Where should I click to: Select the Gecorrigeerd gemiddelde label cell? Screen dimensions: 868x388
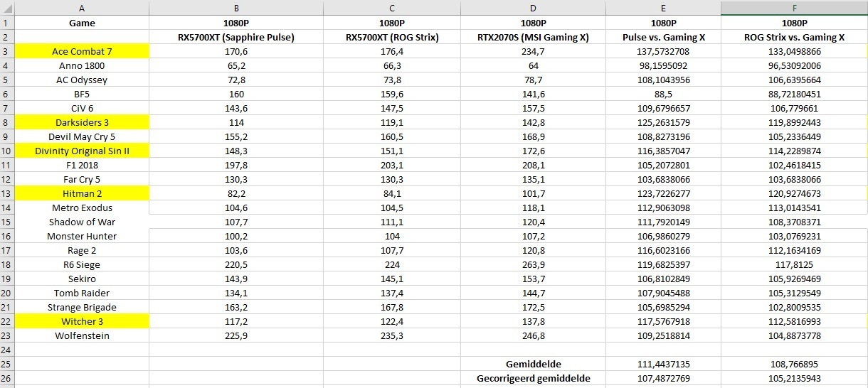tap(534, 378)
